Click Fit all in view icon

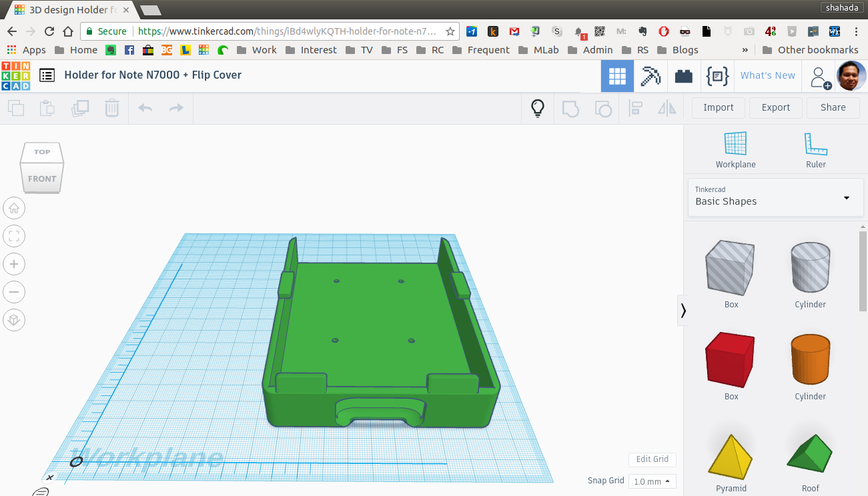(x=13, y=236)
